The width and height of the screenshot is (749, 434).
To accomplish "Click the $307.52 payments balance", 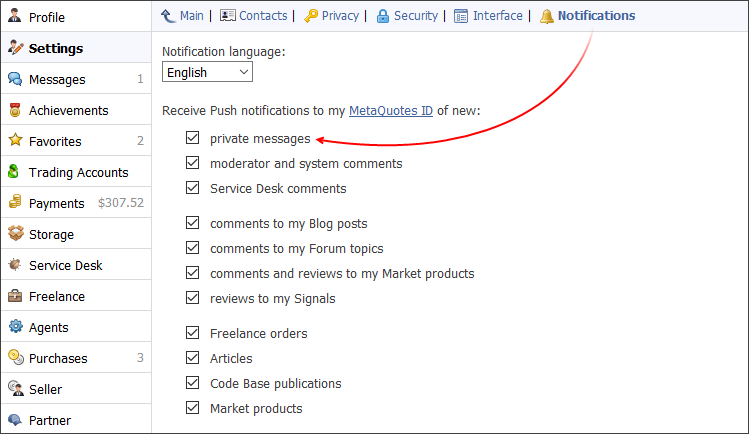I will (x=121, y=204).
